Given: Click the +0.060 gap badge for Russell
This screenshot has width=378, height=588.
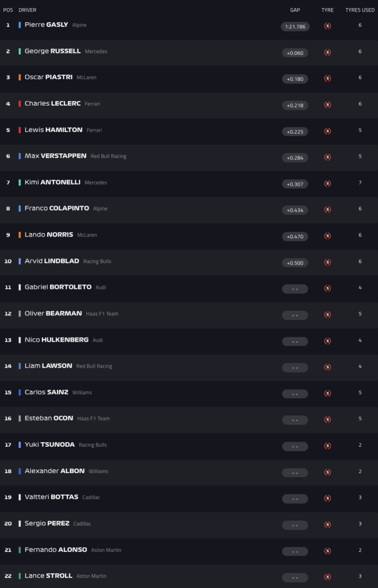Looking at the screenshot, I should [x=295, y=53].
